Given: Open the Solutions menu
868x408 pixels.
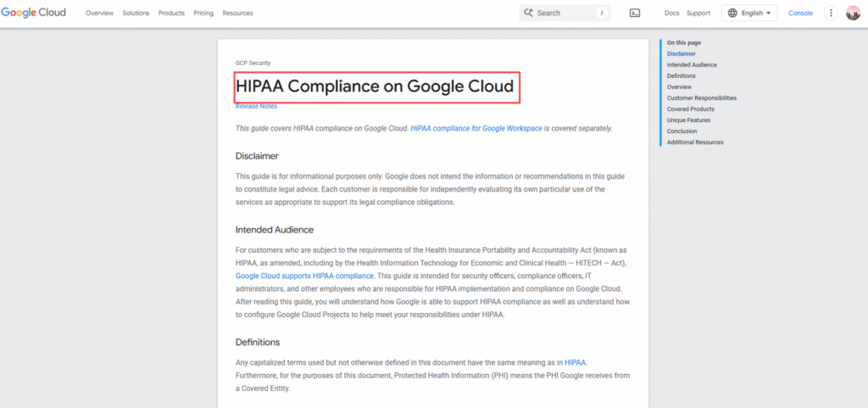Looking at the screenshot, I should tap(136, 14).
